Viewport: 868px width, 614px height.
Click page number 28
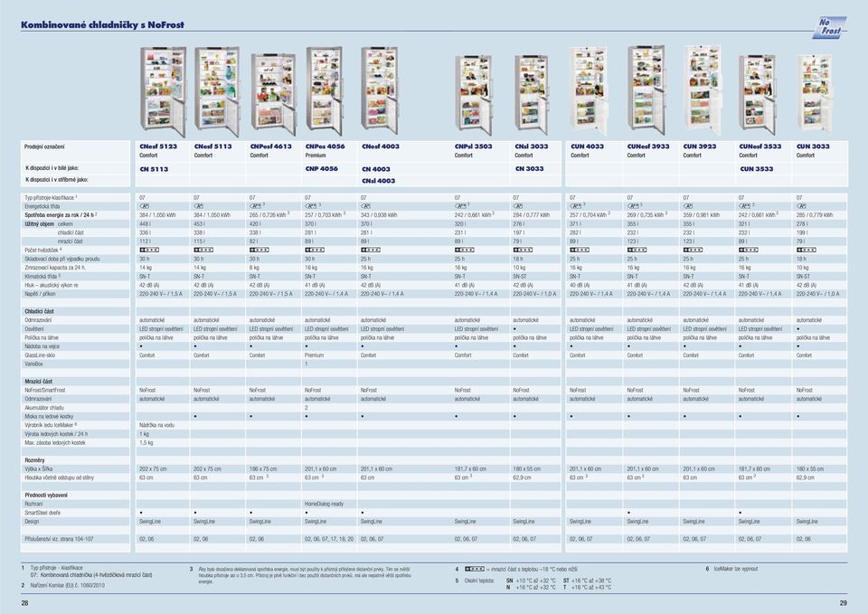pos(24,603)
